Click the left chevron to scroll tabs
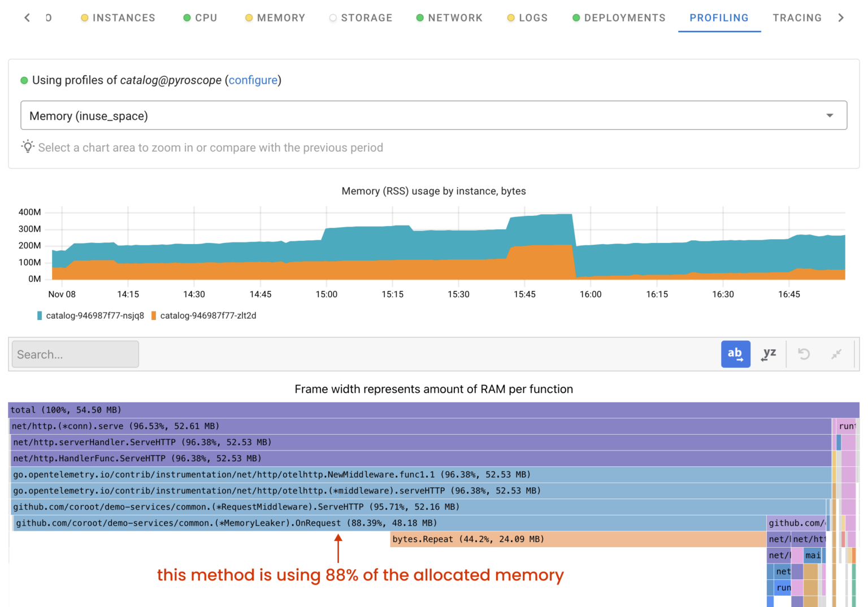868x607 pixels. point(27,18)
